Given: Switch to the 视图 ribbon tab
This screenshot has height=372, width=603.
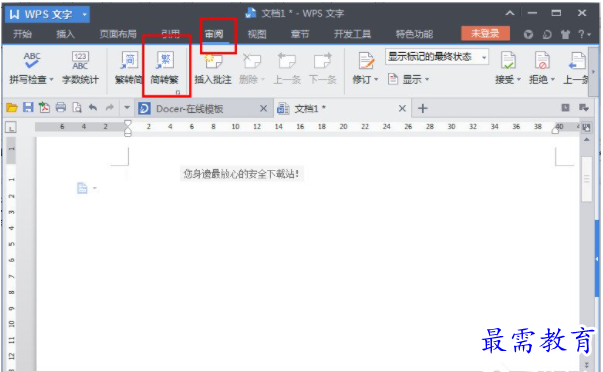Looking at the screenshot, I should tap(257, 34).
